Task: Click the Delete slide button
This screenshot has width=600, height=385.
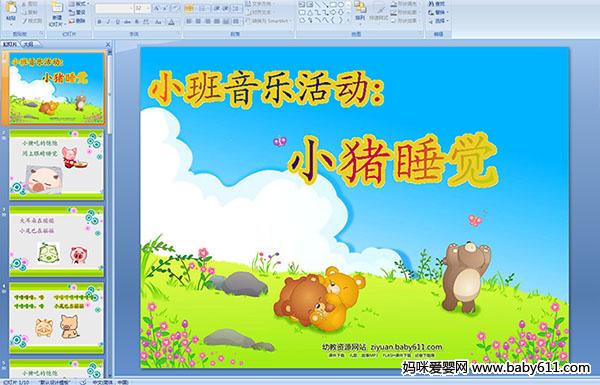Action: point(77,21)
